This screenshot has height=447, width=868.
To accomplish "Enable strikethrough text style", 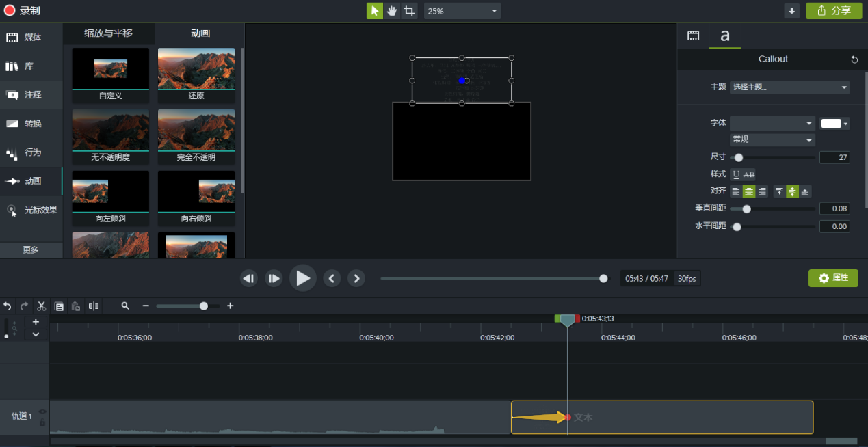I will click(x=749, y=174).
